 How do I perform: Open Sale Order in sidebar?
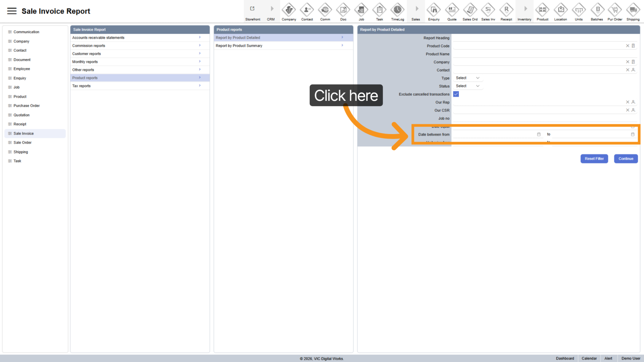point(23,143)
